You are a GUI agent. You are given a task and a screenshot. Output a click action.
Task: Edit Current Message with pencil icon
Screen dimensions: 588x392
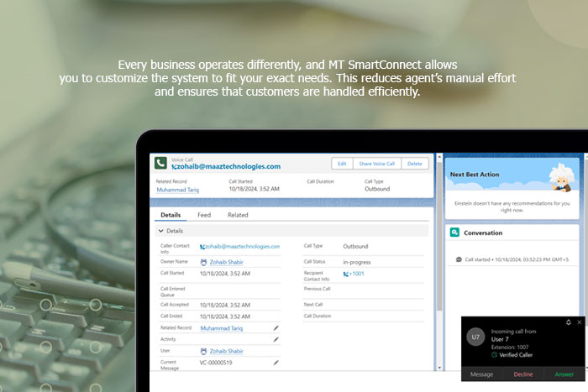tap(276, 363)
